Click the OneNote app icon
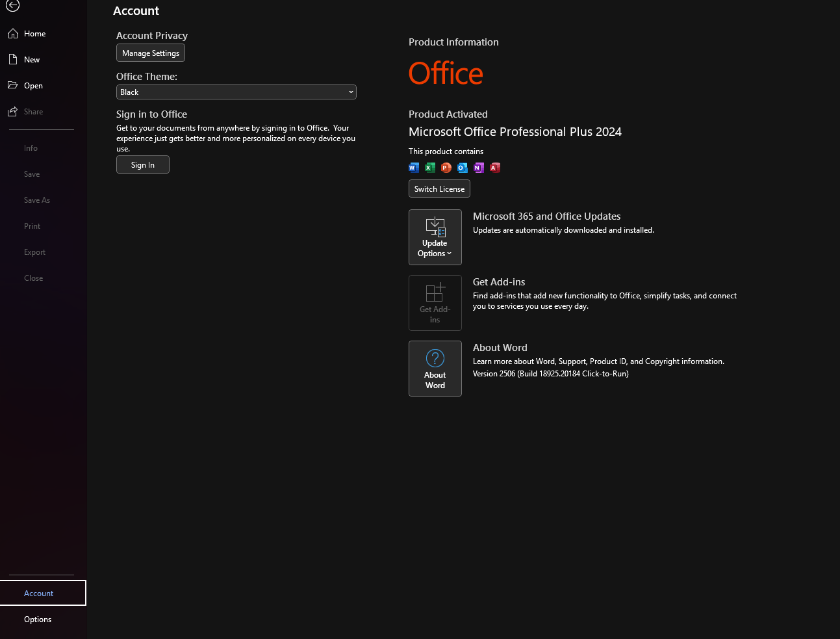This screenshot has height=639, width=840. (x=479, y=168)
